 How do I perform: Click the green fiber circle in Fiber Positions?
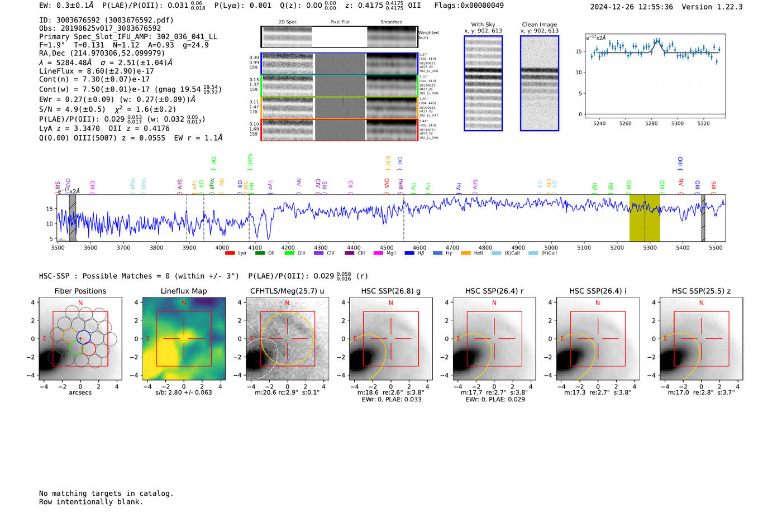click(x=76, y=349)
